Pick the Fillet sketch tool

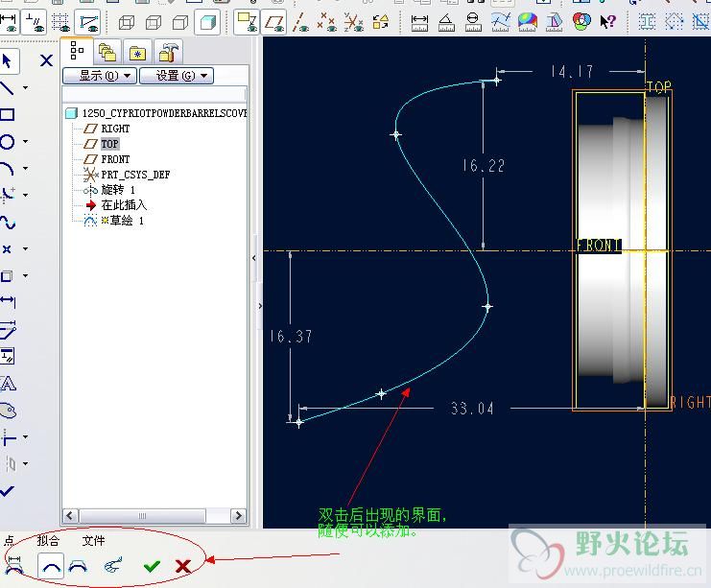pos(7,195)
